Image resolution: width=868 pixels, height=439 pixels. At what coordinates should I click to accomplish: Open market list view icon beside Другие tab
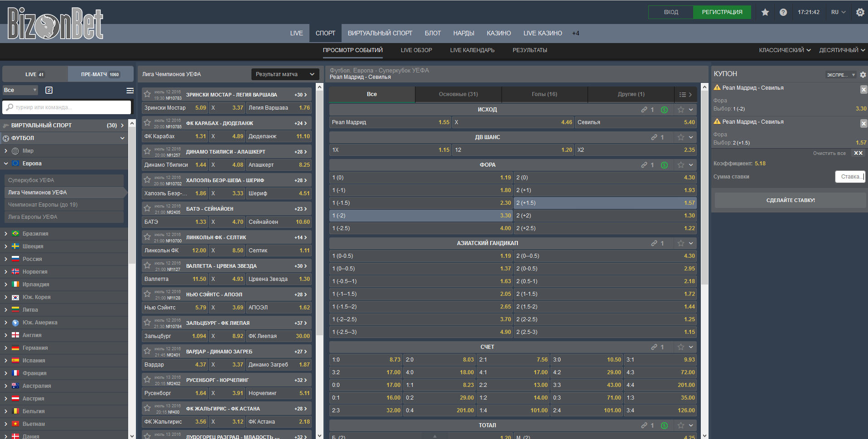pyautogui.click(x=685, y=95)
